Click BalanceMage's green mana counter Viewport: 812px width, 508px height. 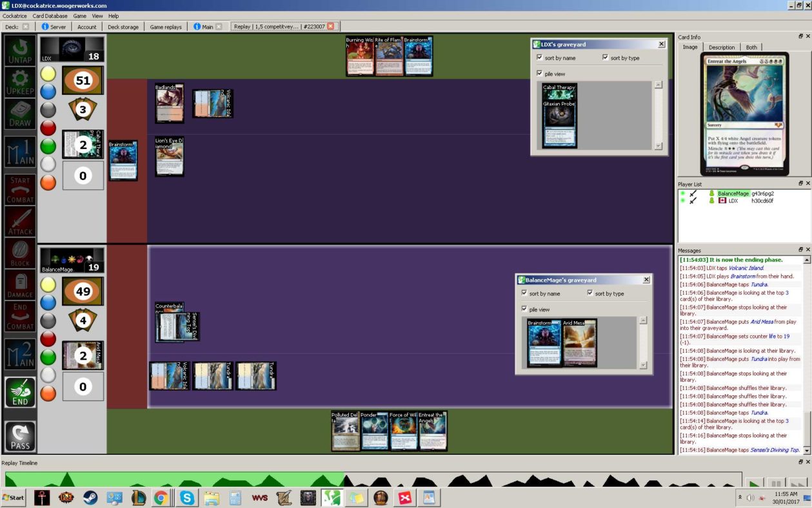pyautogui.click(x=48, y=357)
